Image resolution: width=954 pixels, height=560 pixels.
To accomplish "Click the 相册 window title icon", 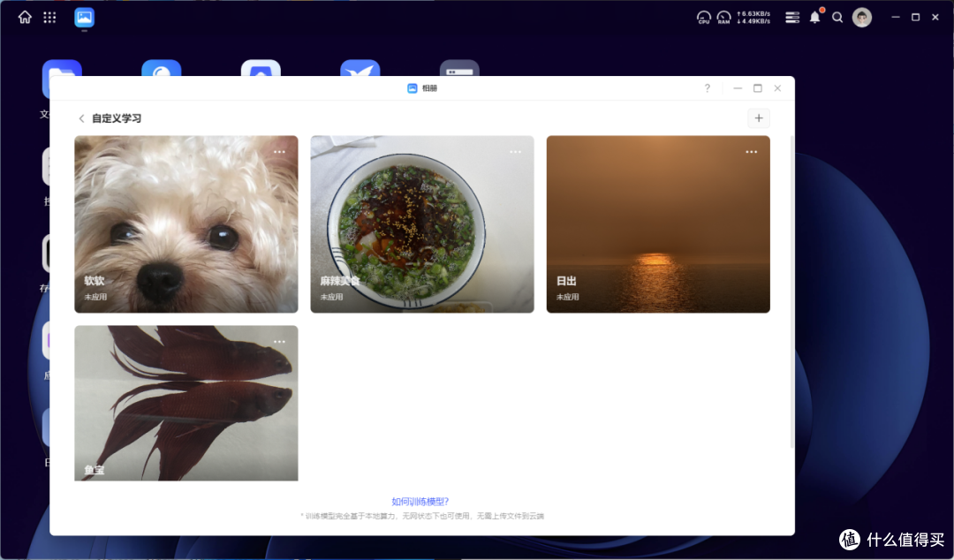I will point(412,88).
